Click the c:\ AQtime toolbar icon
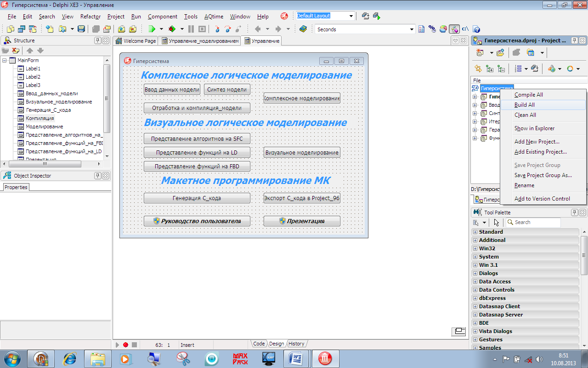 pyautogui.click(x=465, y=29)
